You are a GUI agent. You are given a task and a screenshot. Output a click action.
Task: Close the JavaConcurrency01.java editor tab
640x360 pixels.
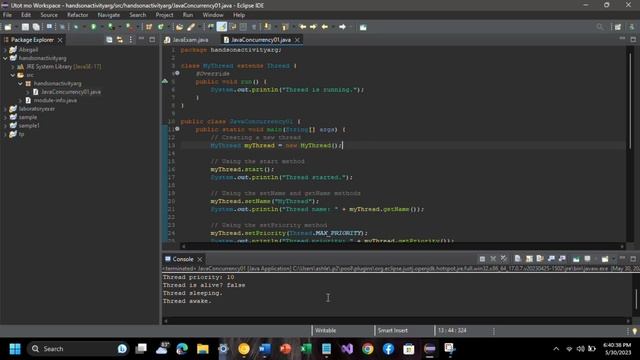coord(297,40)
